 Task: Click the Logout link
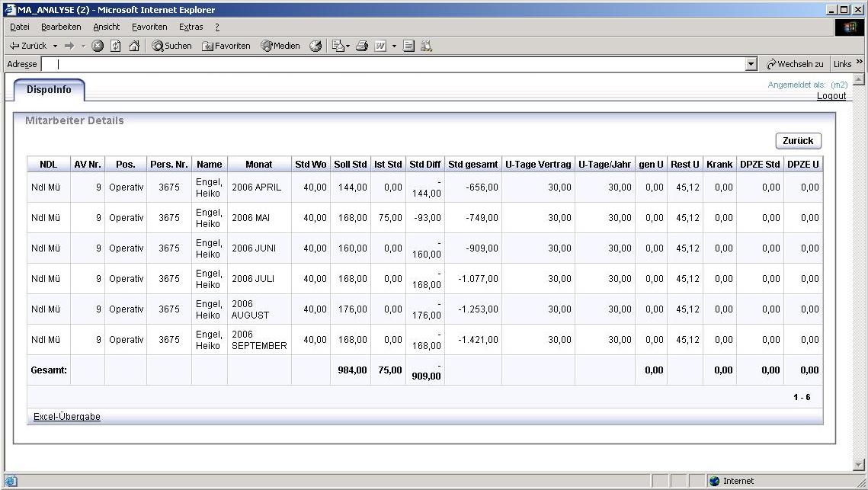click(x=831, y=96)
